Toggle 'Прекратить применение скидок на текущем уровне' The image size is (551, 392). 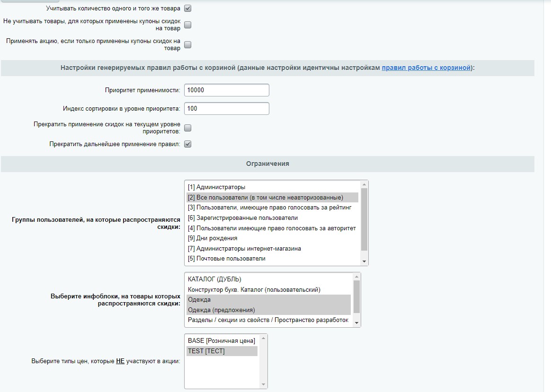(187, 128)
